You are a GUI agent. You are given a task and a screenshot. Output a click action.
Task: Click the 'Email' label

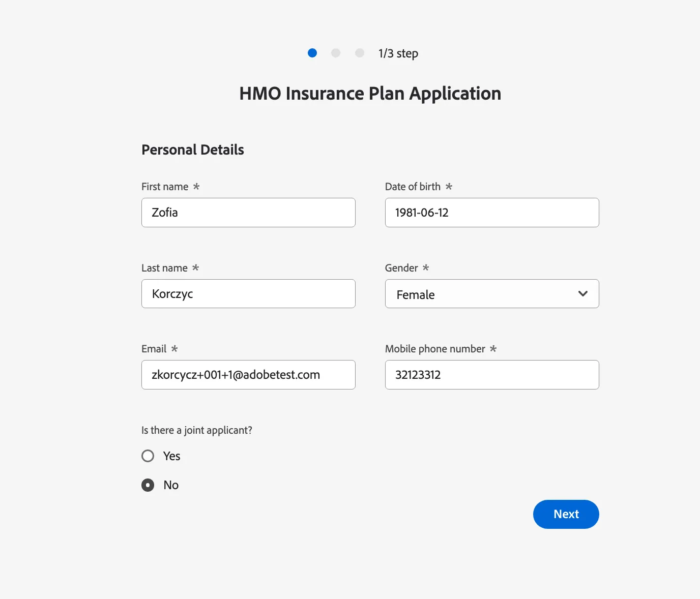[x=154, y=349]
